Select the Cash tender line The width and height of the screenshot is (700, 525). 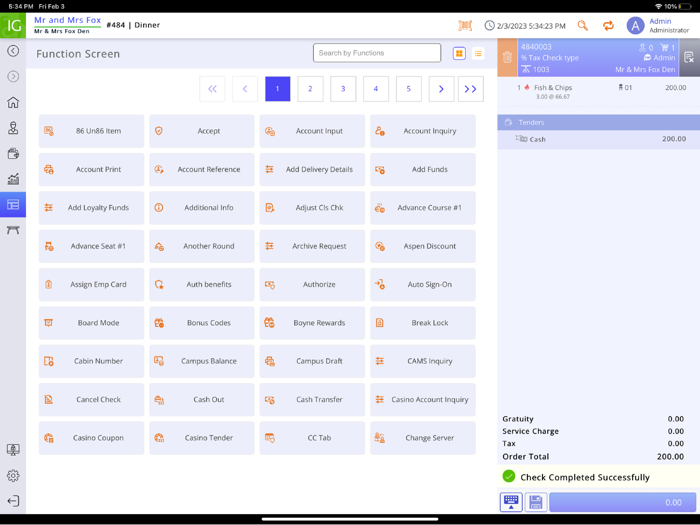click(599, 139)
